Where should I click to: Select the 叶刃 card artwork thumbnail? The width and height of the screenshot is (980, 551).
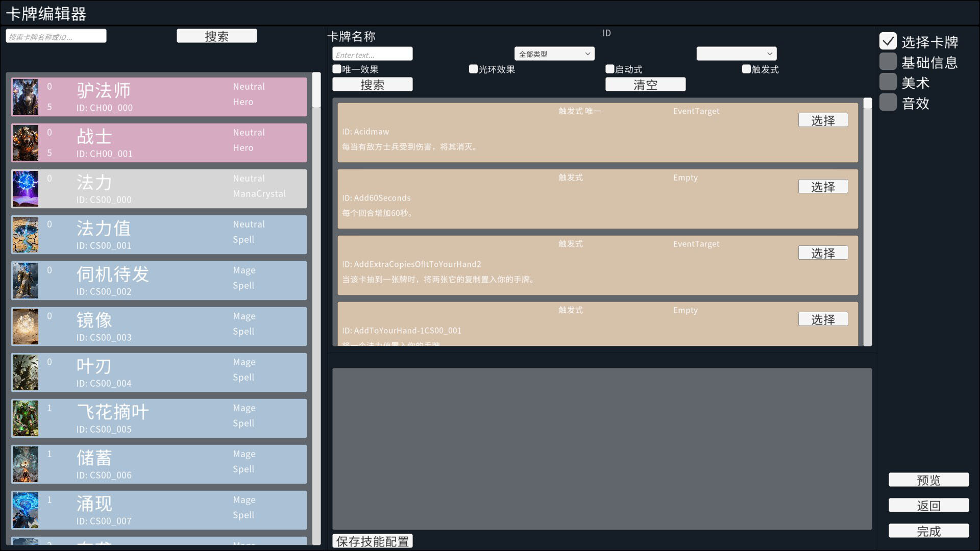coord(25,372)
